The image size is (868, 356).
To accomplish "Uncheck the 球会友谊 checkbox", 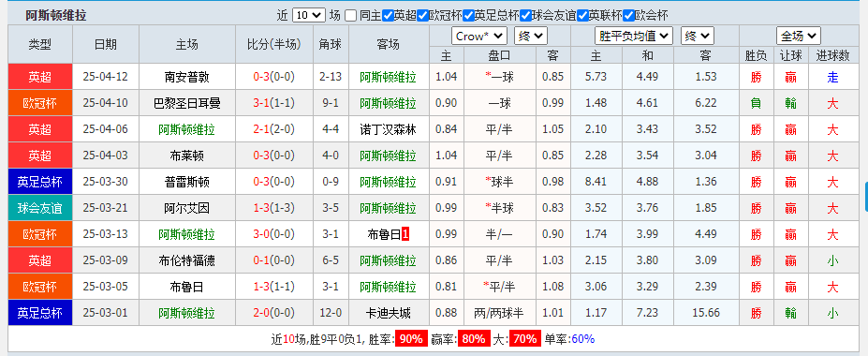I will 526,16.
